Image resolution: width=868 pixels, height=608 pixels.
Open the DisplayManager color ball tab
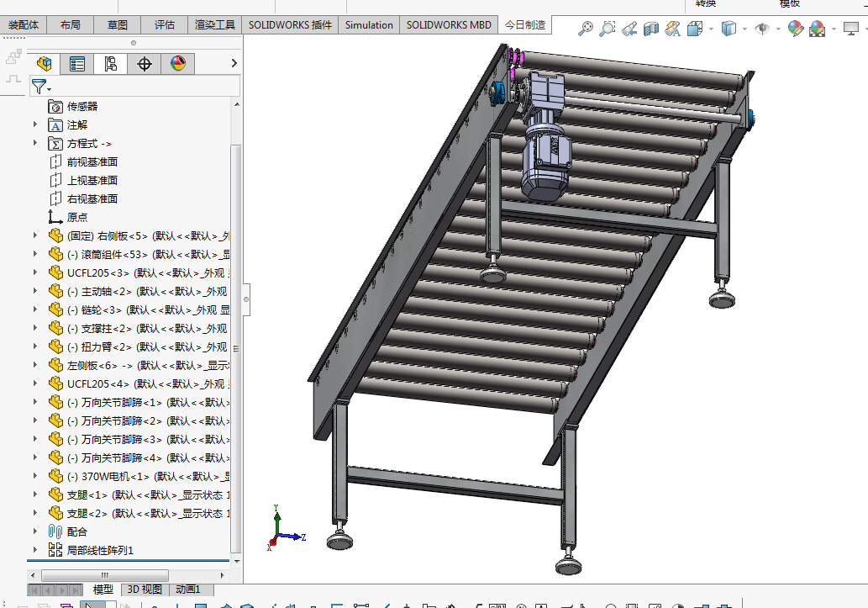click(177, 64)
